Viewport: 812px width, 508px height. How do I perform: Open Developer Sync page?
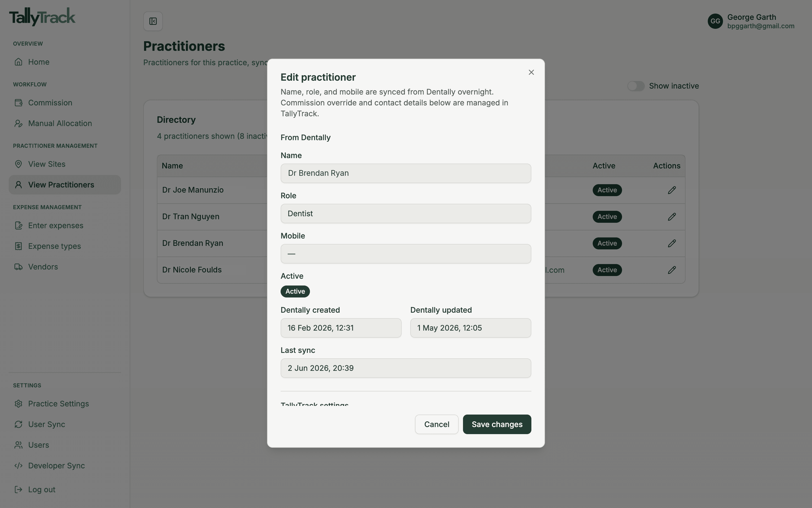[x=65, y=466]
